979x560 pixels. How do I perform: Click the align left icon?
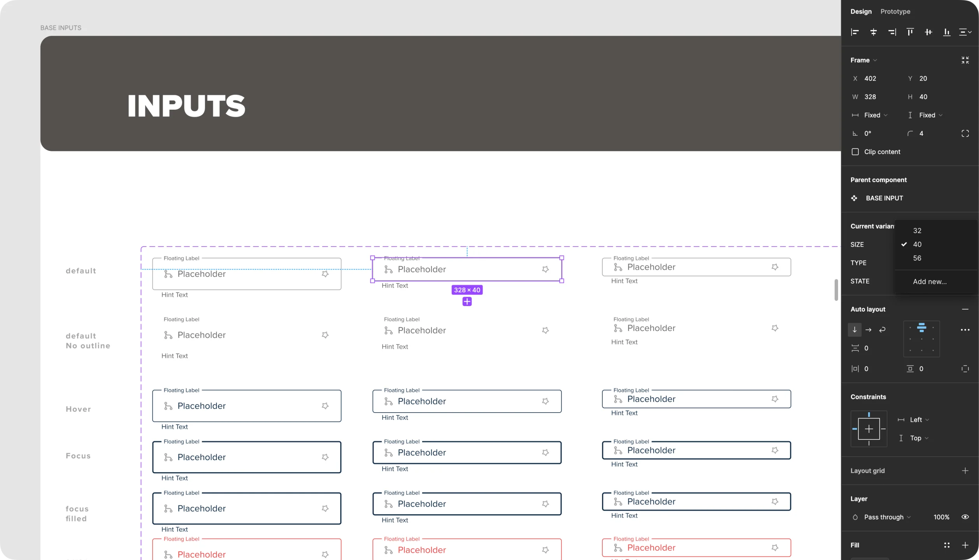click(x=855, y=32)
